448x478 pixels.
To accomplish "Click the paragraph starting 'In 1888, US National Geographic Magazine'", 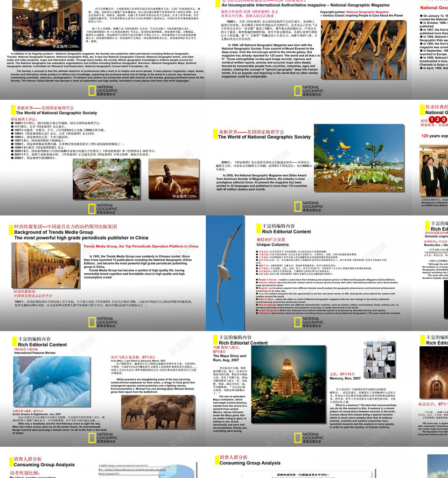I will point(270,61).
